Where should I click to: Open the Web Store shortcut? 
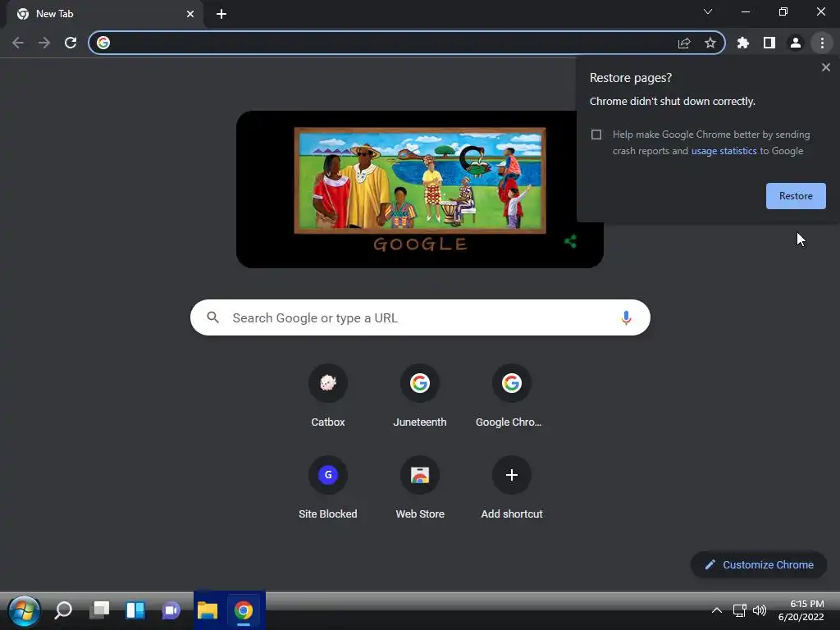[x=420, y=487]
